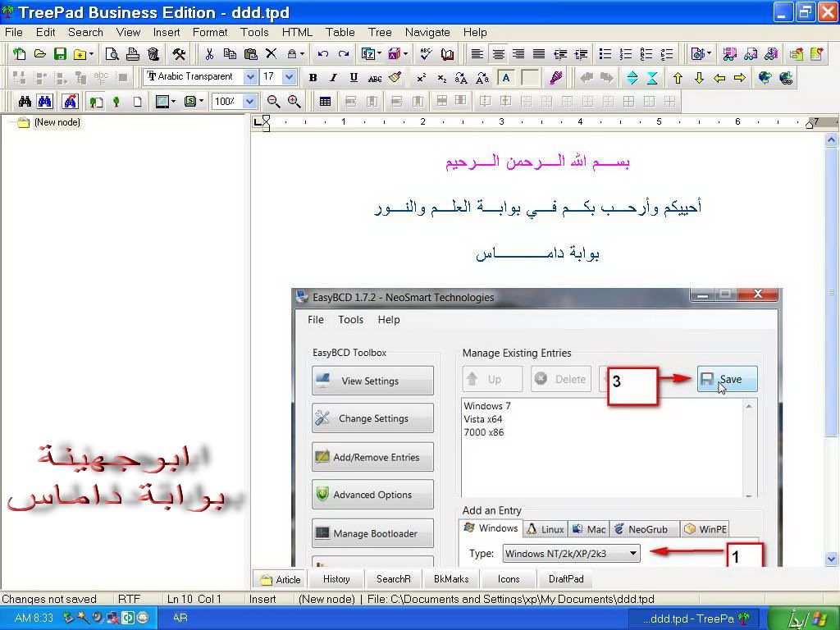This screenshot has height=630, width=840.
Task: Toggle subscript x₂ formatting
Action: pos(441,78)
